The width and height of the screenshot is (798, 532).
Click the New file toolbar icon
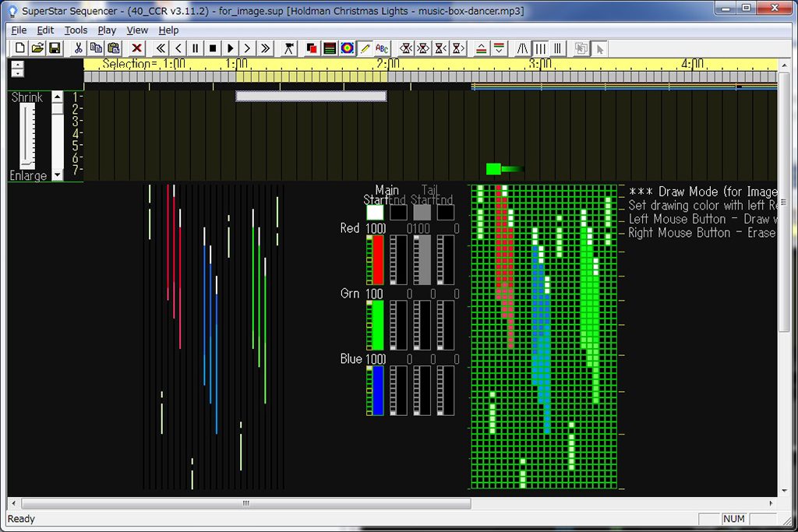[x=21, y=48]
